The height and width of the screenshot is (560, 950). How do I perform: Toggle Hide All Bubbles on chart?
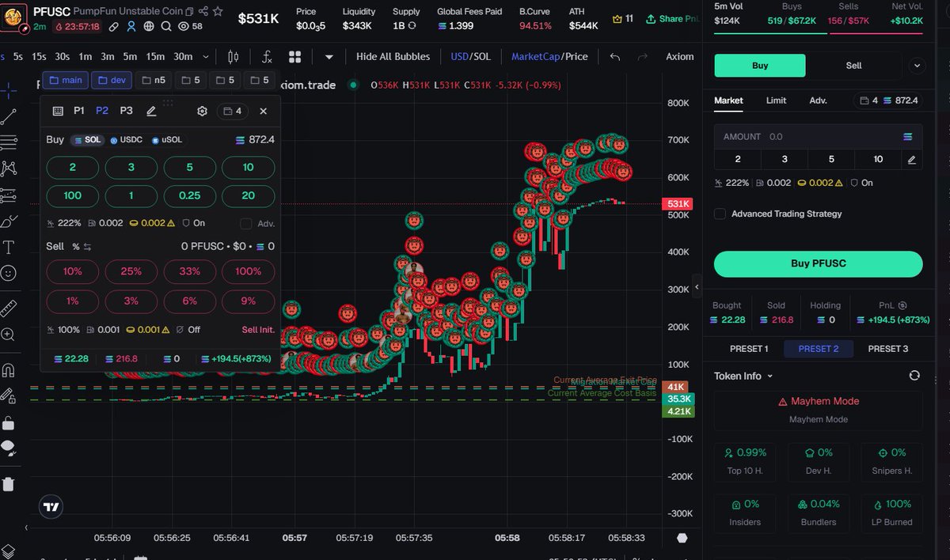(393, 57)
